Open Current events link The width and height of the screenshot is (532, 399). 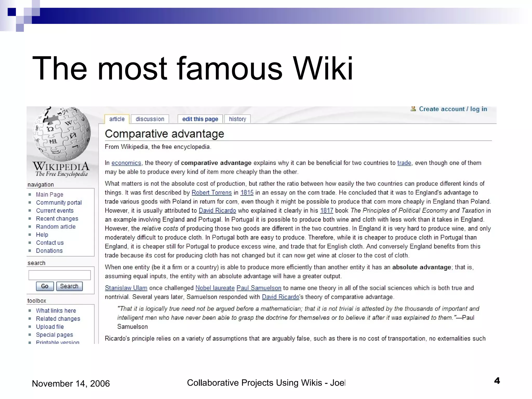55,211
